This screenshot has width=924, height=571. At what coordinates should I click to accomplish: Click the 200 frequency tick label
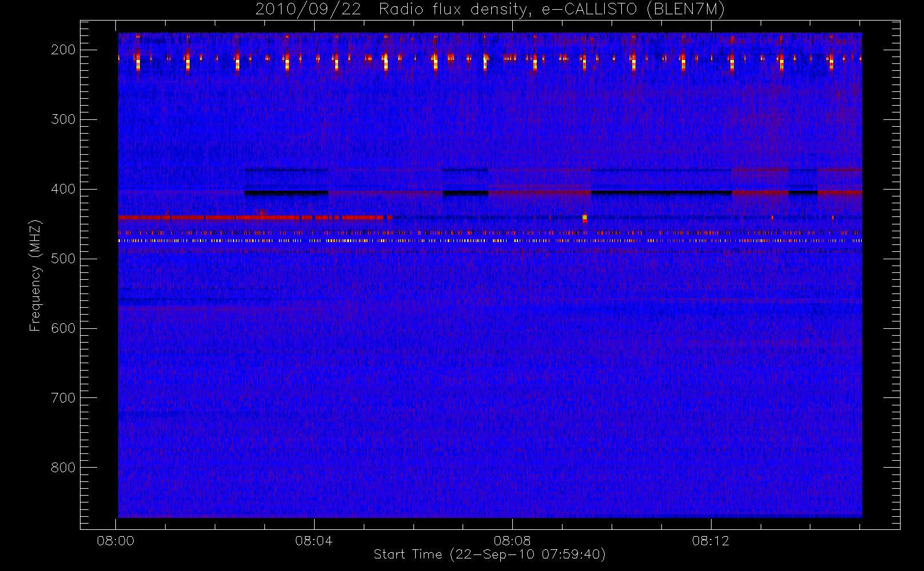(x=63, y=50)
